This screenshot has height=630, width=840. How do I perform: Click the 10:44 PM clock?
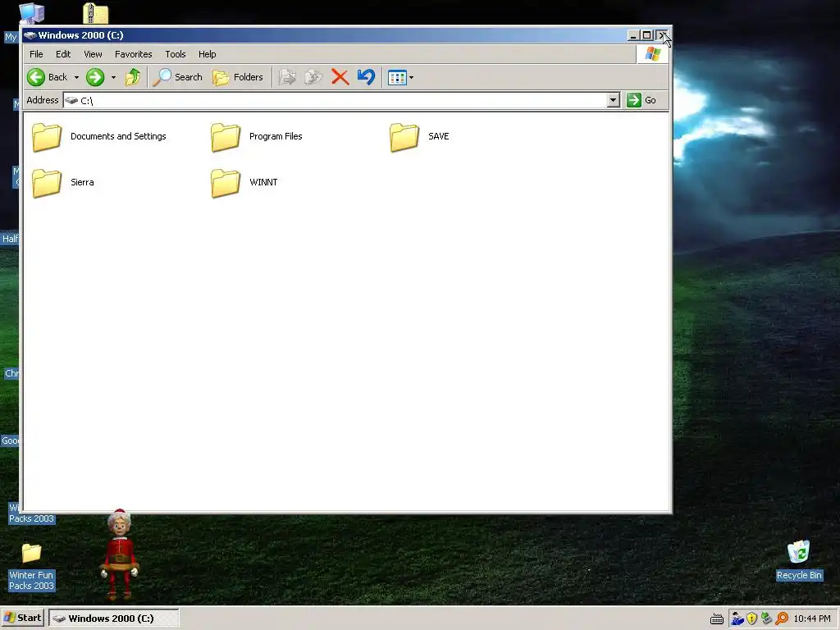[812, 619]
